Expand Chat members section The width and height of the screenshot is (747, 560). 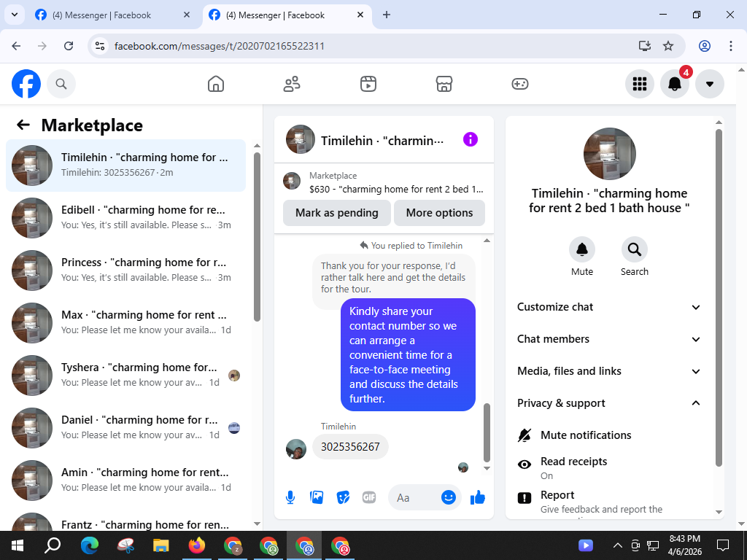609,339
